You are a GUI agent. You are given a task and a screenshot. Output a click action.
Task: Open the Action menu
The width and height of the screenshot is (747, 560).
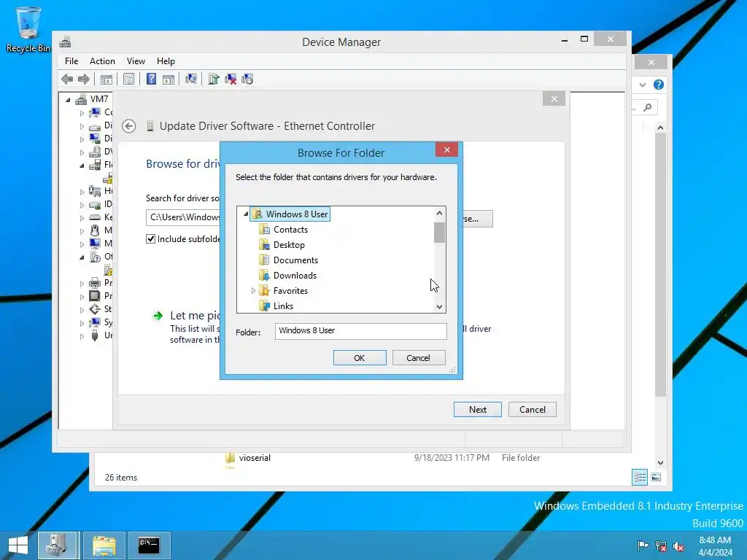(x=102, y=61)
